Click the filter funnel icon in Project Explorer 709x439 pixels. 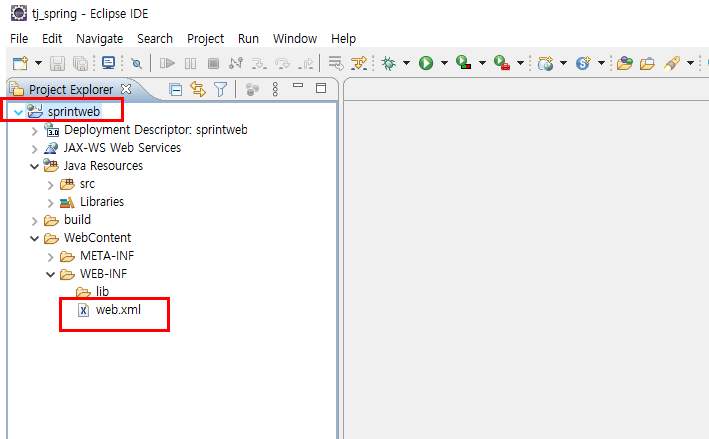[221, 89]
